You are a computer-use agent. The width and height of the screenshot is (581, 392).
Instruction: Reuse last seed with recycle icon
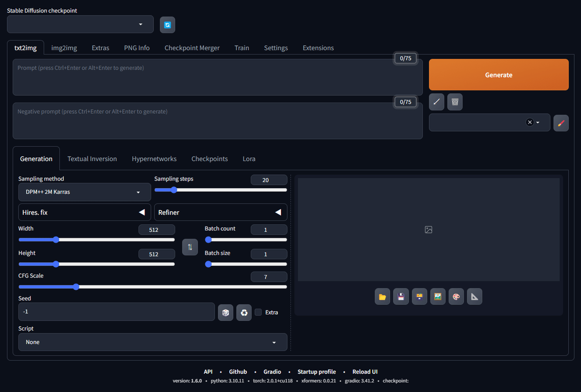pos(244,313)
